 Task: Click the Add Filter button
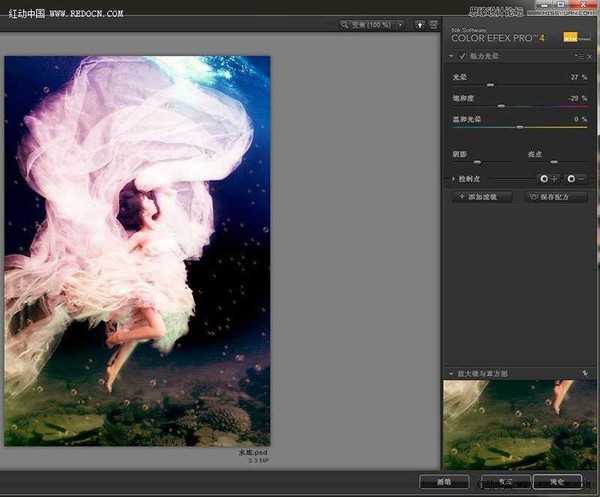tap(482, 197)
